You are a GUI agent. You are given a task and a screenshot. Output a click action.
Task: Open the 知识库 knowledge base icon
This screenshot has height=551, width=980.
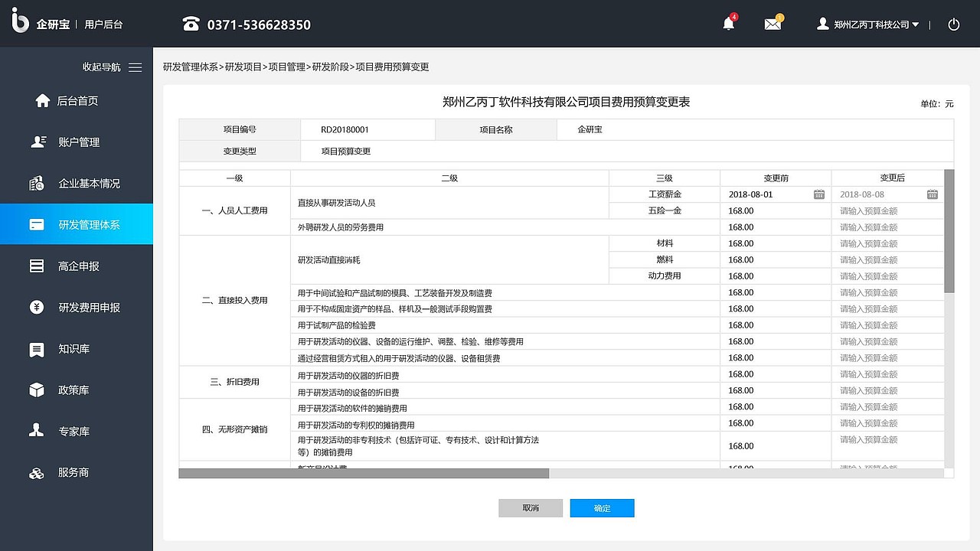click(36, 348)
